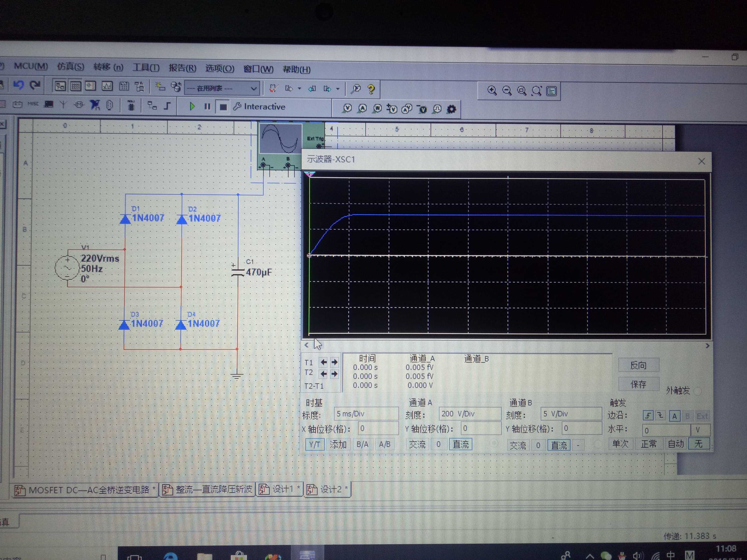
Task: Click the timebase 5 ms/Div scale field
Action: click(366, 413)
